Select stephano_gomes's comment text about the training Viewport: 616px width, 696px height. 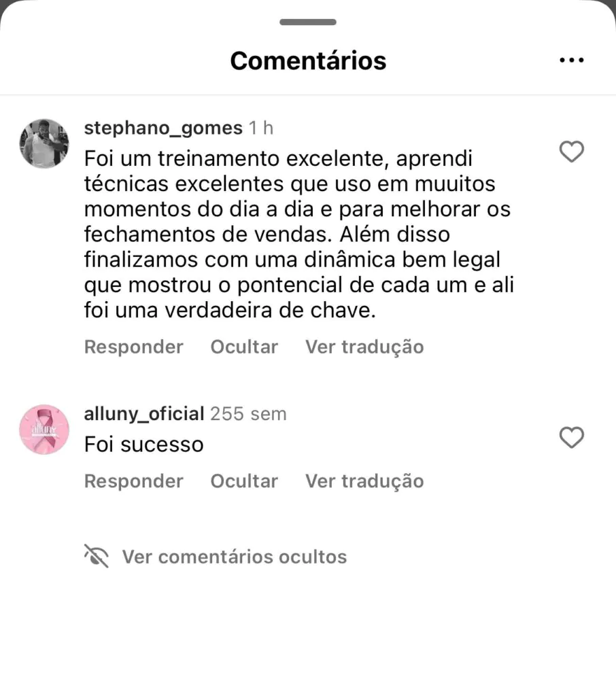[x=299, y=234]
